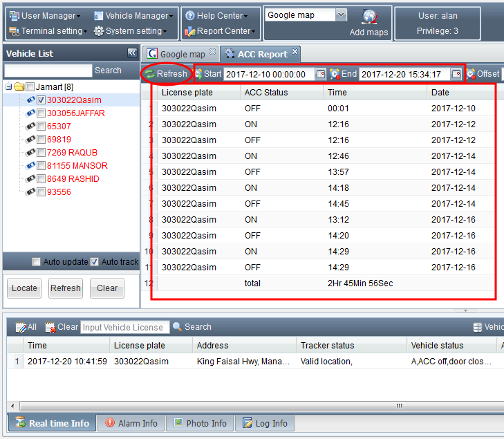The width and height of the screenshot is (504, 439).
Task: Expand the Report Center menu
Action: (220, 31)
